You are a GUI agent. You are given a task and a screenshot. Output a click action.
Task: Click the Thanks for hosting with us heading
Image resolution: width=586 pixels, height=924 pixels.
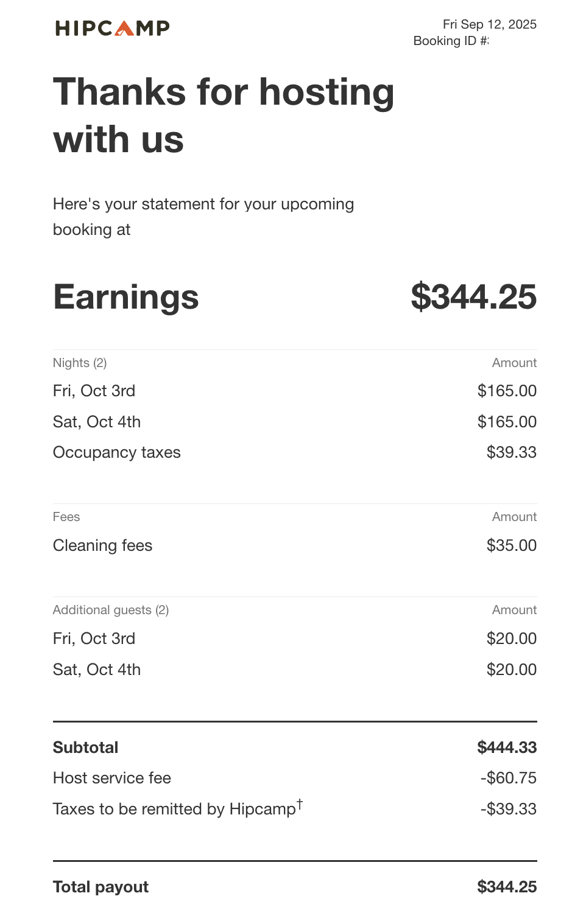(224, 115)
